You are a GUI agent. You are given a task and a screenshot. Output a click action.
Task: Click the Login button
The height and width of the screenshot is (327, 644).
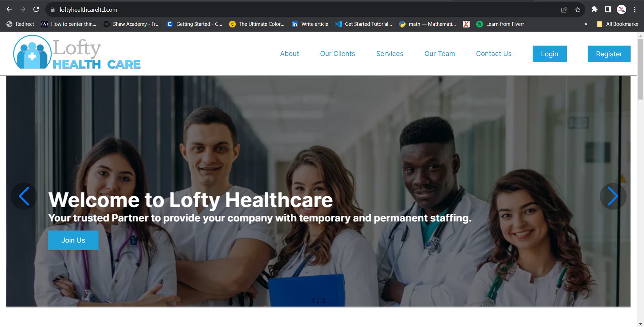click(549, 54)
